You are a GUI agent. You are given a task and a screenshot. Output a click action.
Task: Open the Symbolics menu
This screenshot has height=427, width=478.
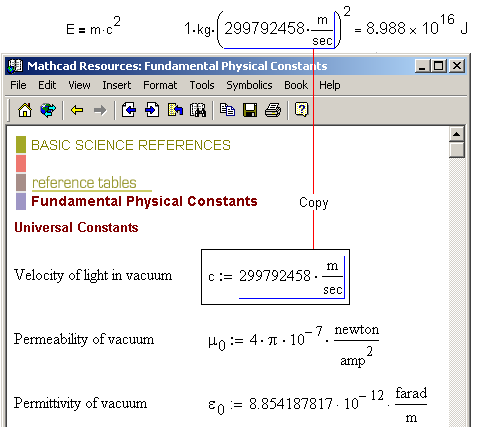point(249,85)
